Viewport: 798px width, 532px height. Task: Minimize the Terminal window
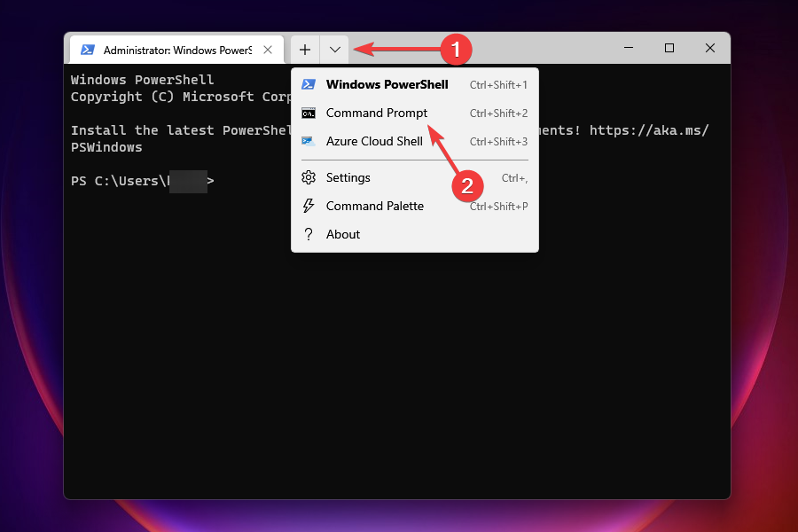click(x=629, y=48)
